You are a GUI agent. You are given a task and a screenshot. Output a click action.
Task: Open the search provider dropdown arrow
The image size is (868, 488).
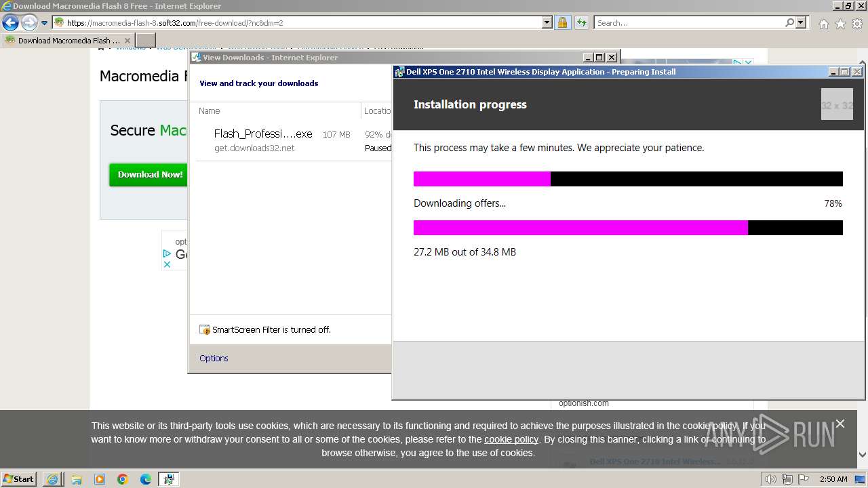[801, 22]
